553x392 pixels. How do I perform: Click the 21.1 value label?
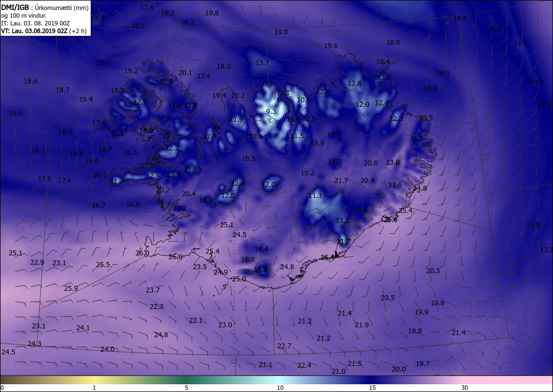coord(265,365)
